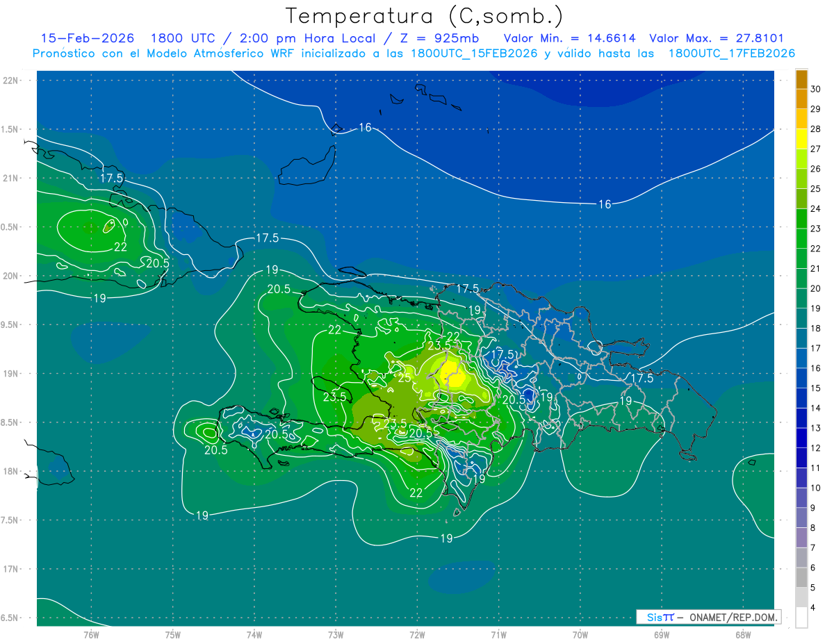Click the yellow swatch in the color legend

coord(801,138)
